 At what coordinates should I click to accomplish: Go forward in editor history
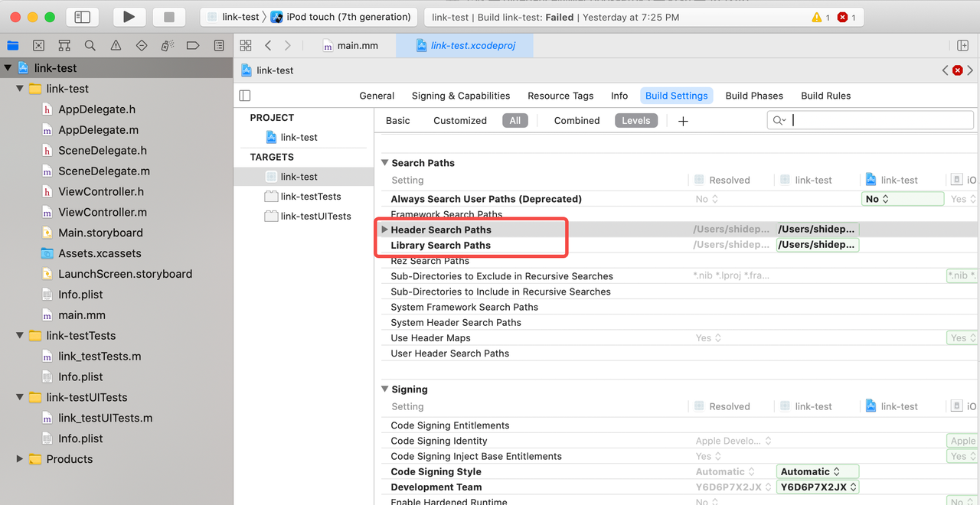pos(287,45)
